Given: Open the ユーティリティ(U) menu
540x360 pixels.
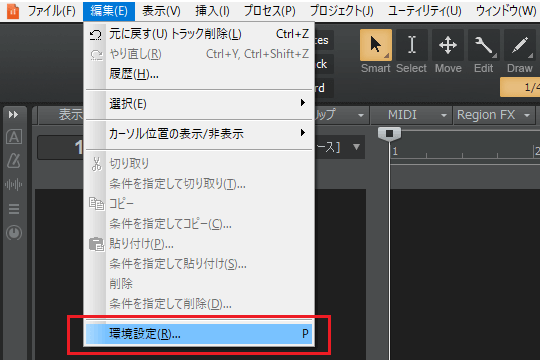Looking at the screenshot, I should pos(424,11).
